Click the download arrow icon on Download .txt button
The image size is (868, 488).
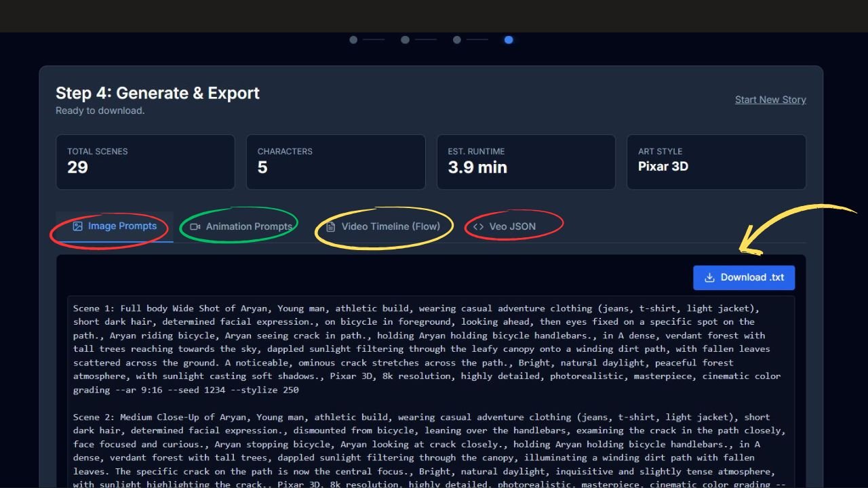[709, 277]
